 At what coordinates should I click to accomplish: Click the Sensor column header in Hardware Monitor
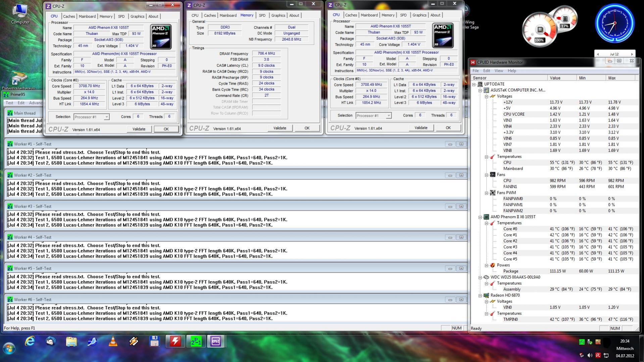[x=509, y=78]
